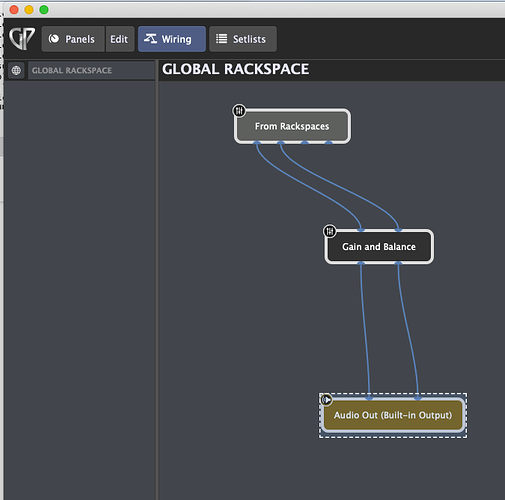Click the Setlists list icon

tap(221, 39)
